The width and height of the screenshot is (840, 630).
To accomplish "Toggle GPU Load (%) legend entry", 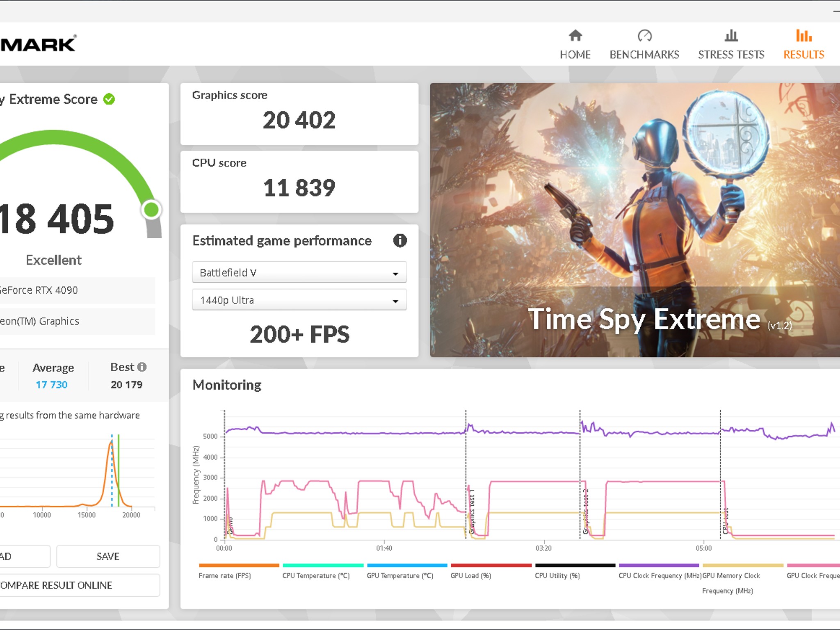I will pos(491,571).
